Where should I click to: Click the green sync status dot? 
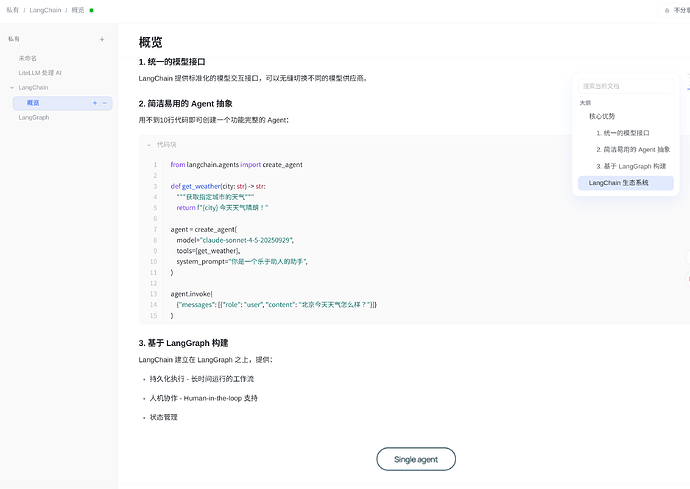[92, 10]
